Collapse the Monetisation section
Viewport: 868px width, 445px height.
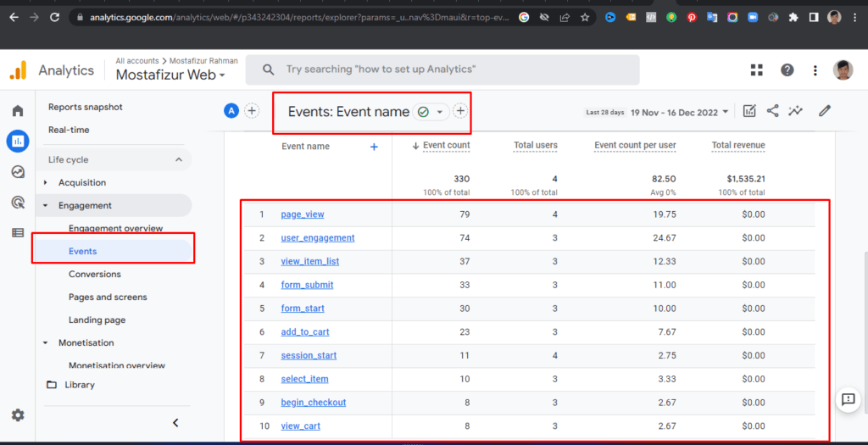pyautogui.click(x=46, y=343)
